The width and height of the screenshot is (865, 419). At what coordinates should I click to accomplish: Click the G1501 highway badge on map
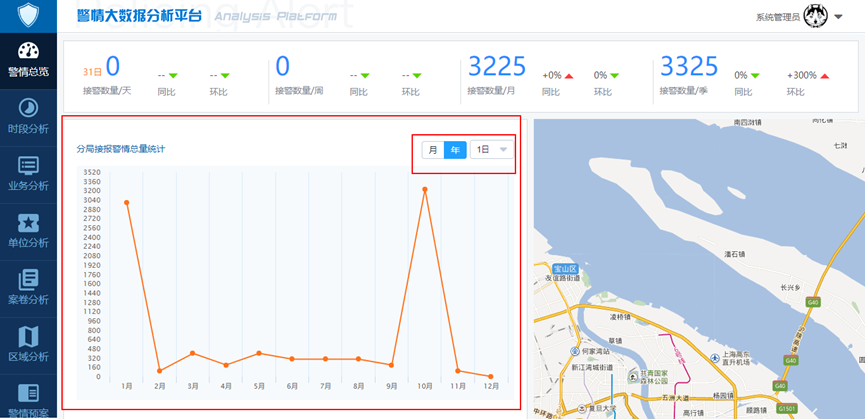(785, 409)
